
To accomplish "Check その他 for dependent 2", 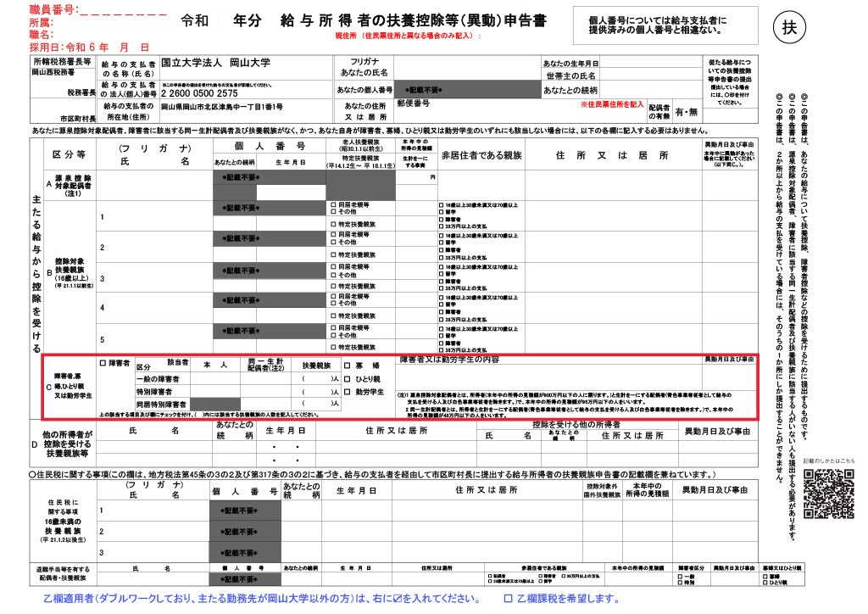I will click(x=333, y=242).
